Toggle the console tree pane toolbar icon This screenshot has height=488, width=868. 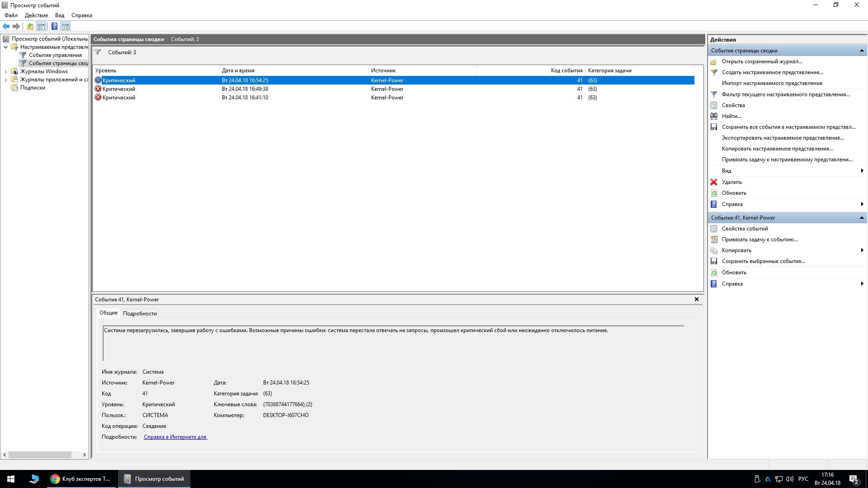pyautogui.click(x=41, y=27)
